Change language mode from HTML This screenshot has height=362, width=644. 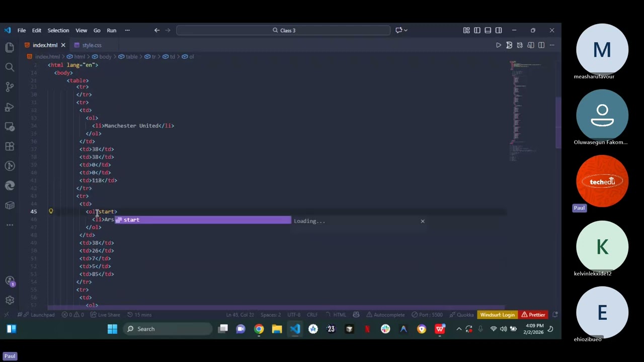340,315
